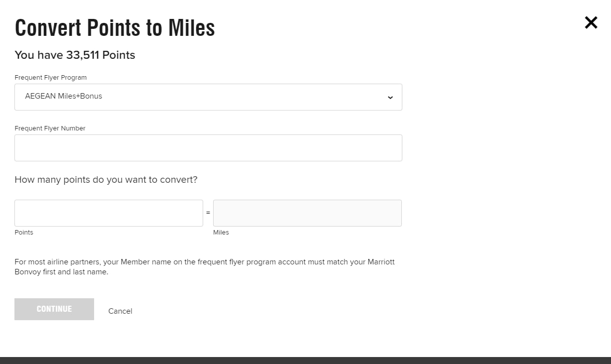Viewport: 611px width, 364px height.
Task: Close the Convert Points to Miles dialog
Action: point(591,22)
